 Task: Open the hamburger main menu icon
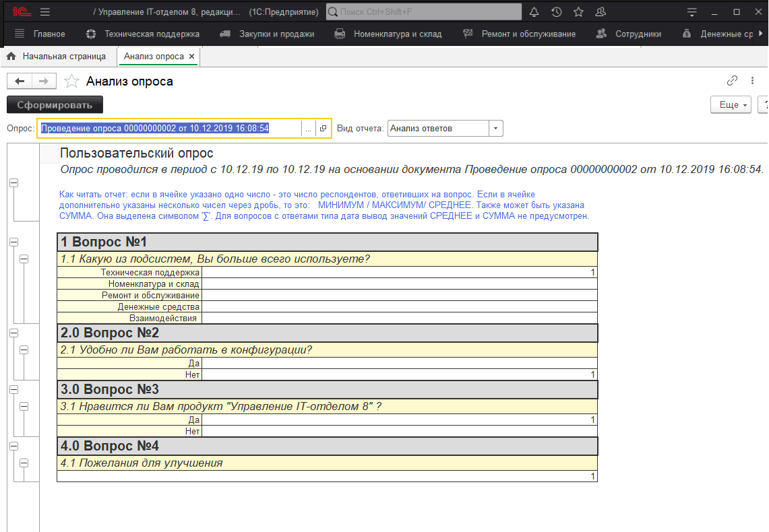click(x=45, y=12)
